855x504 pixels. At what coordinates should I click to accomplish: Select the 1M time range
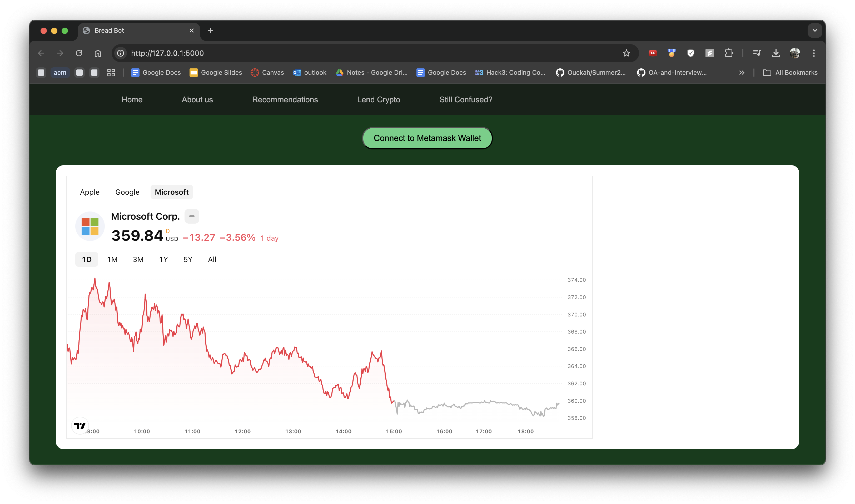point(112,259)
